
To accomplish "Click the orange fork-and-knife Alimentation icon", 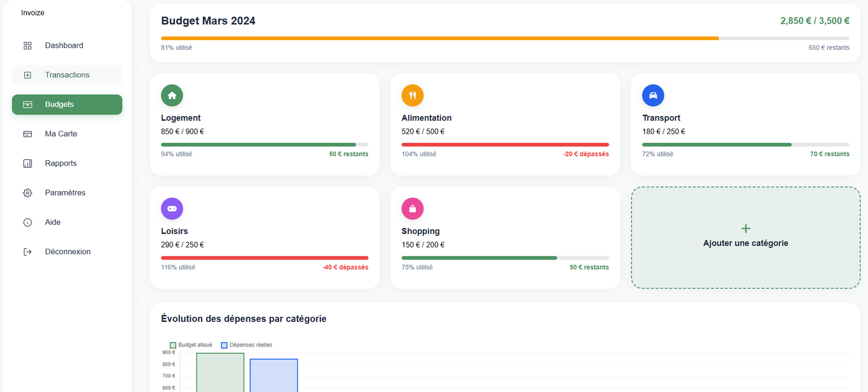I will (412, 96).
